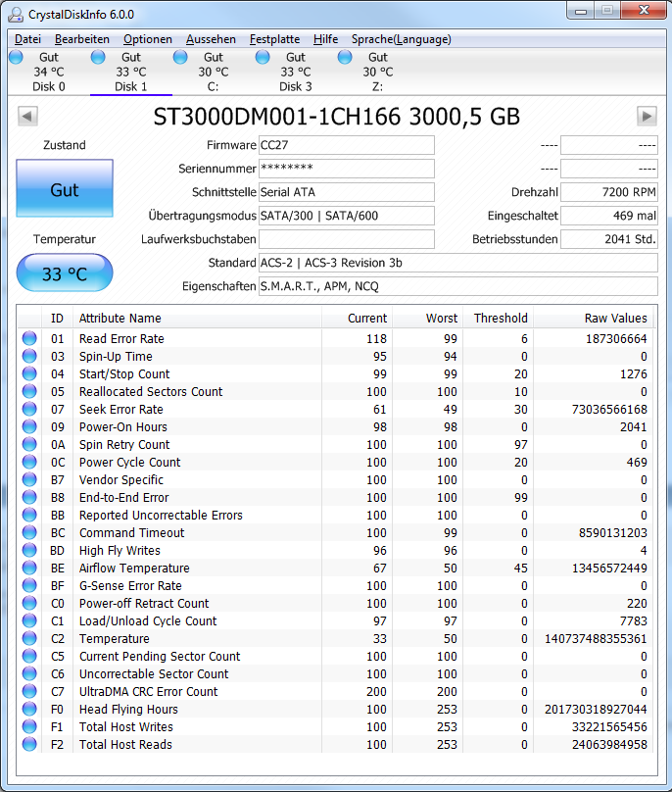Click status orb for Power-On Hours

click(29, 426)
